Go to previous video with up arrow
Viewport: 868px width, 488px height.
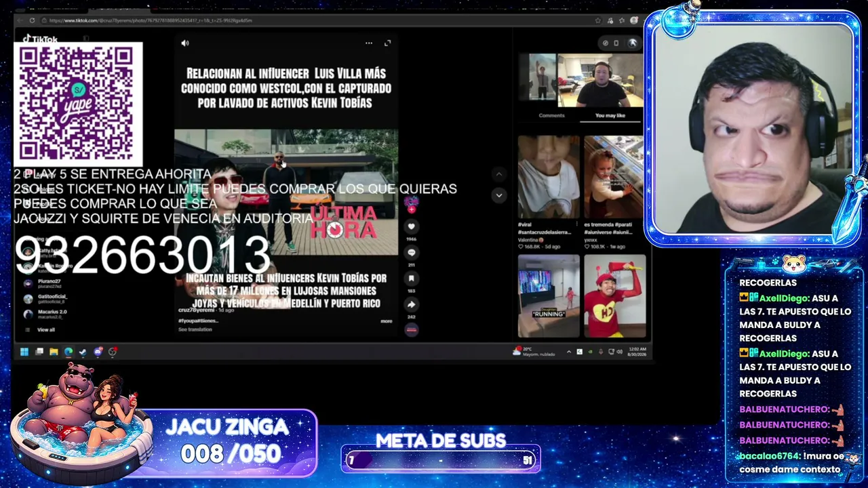coord(499,174)
